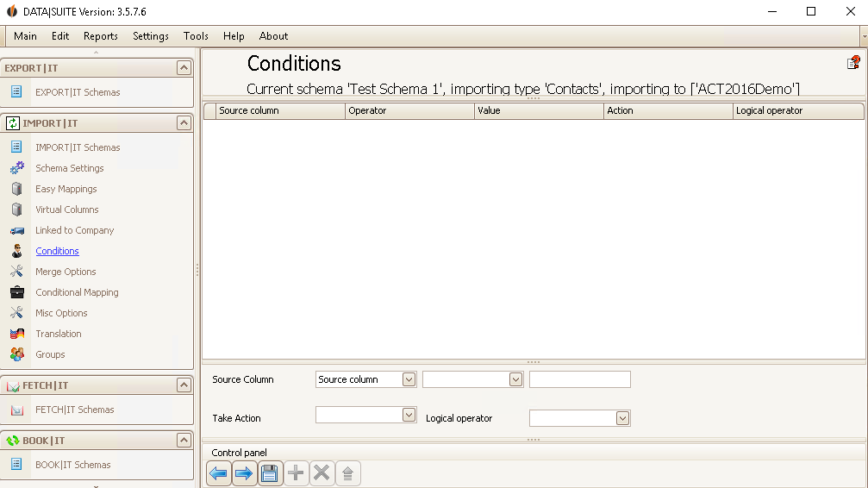Open the Logical operator dropdown
This screenshot has width=868, height=488.
622,418
